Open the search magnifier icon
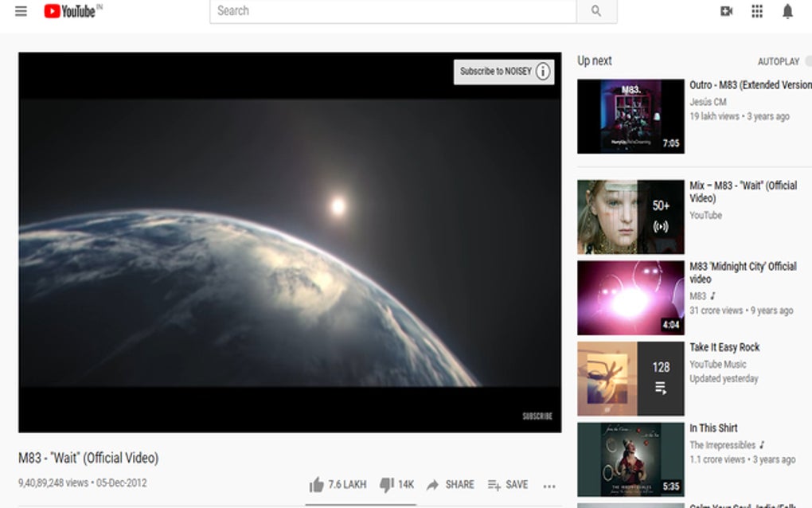This screenshot has width=812, height=508. pyautogui.click(x=596, y=11)
